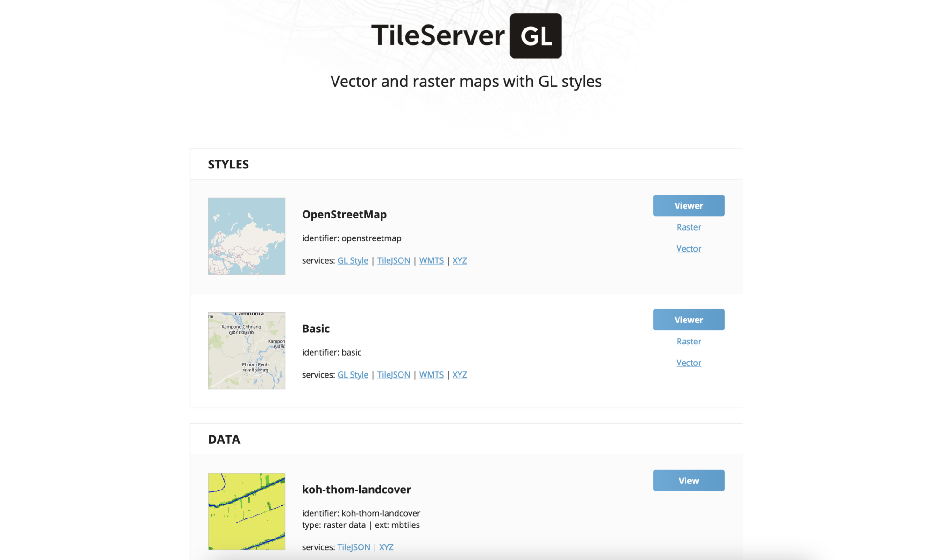Open TileJSON link for koh-thom-landcover
Screen dimensions: 934x560
tap(354, 547)
